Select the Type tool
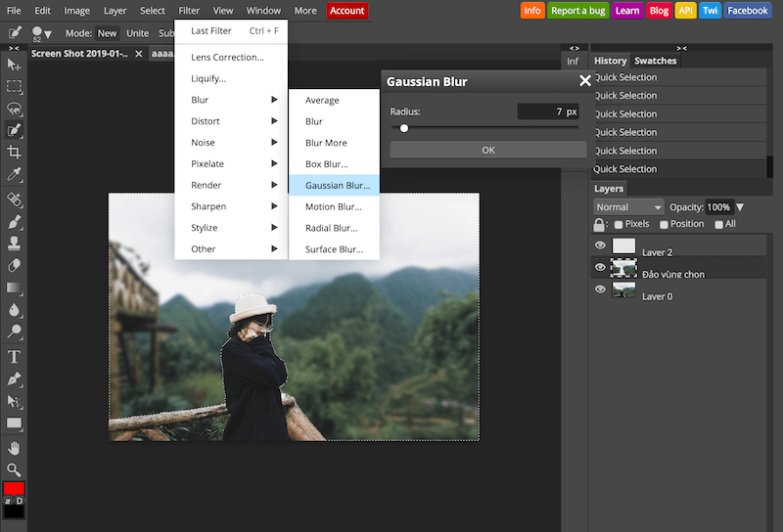 coord(14,357)
